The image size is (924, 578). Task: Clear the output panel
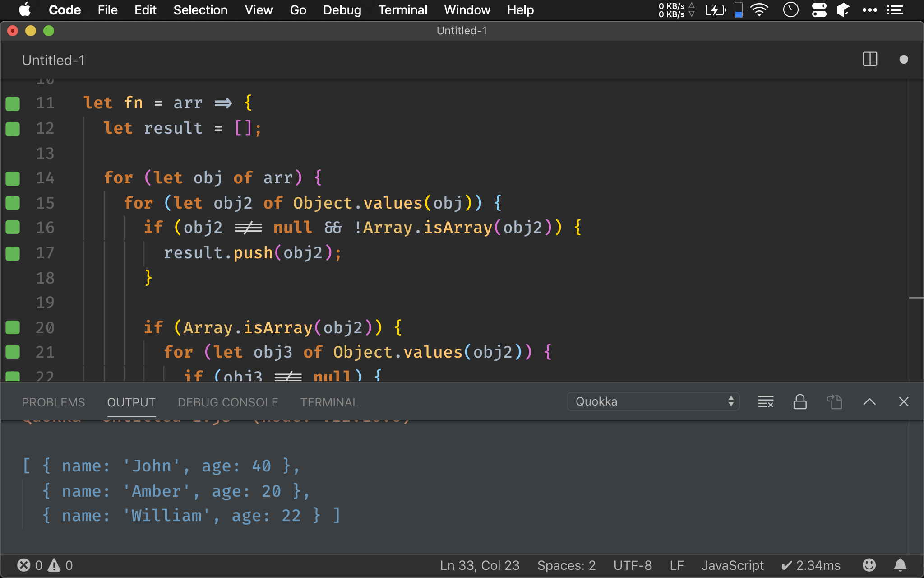(766, 401)
